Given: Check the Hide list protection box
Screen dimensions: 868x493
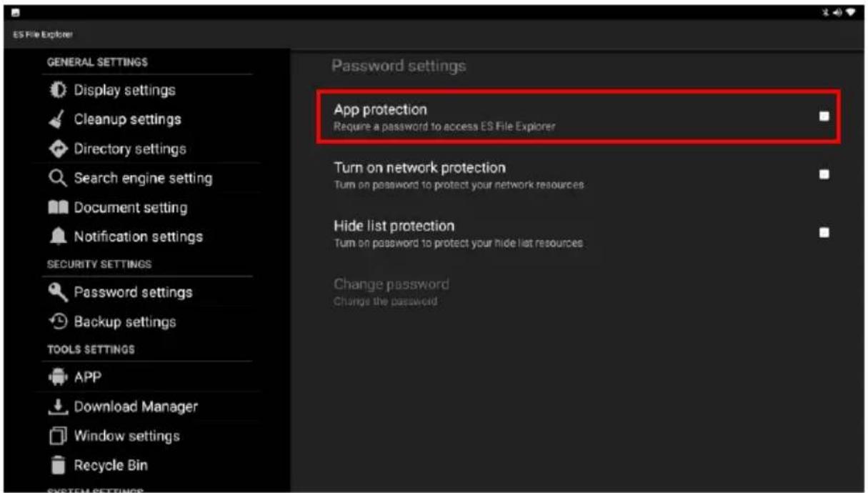Looking at the screenshot, I should (824, 232).
